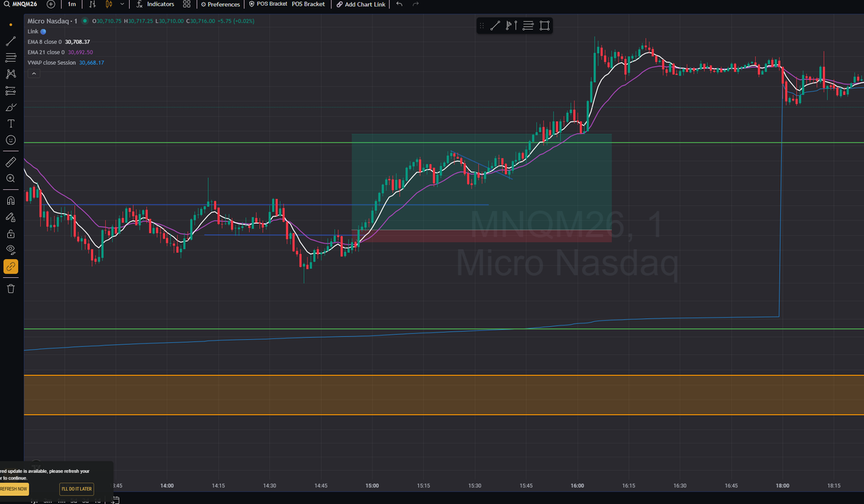The image size is (864, 504).
Task: Open the Indicators menu
Action: click(x=156, y=4)
